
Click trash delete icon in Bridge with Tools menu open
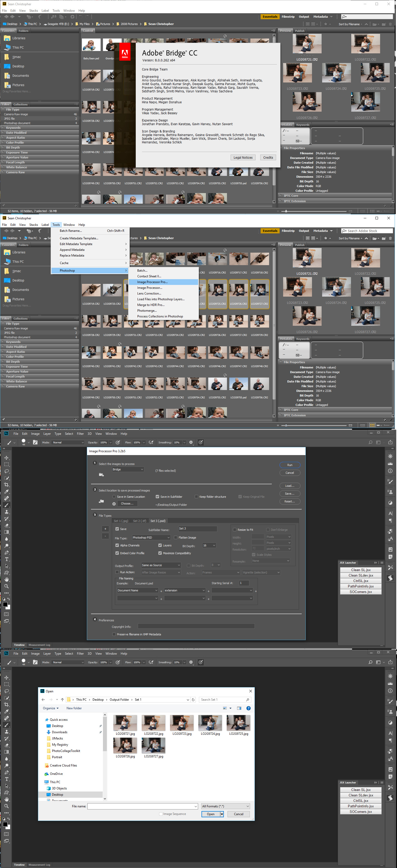coord(390,238)
